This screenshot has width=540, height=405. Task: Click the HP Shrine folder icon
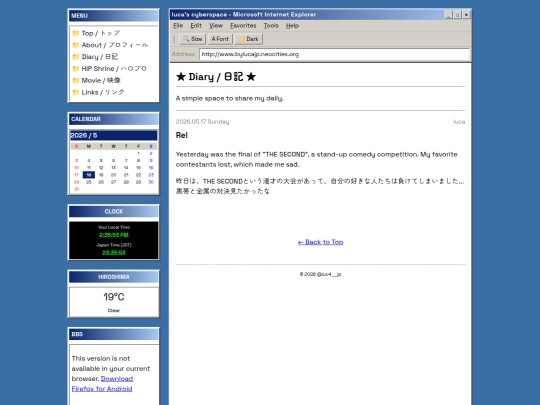(76, 69)
